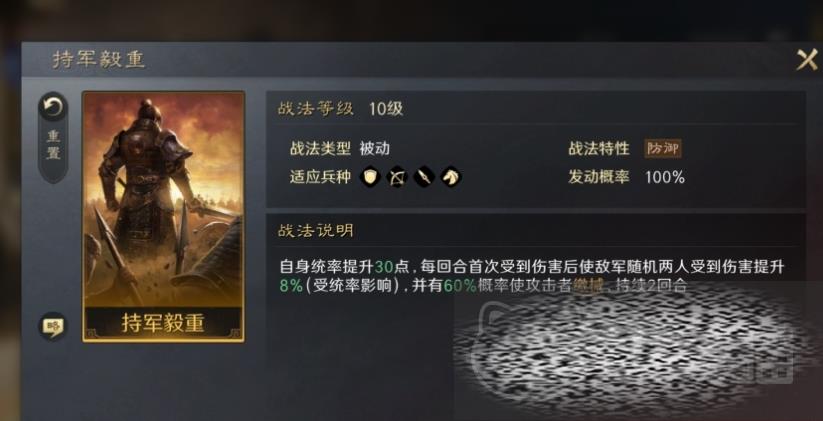Click the green 60% probability value
Screen dimensions: 823x421
pos(460,286)
